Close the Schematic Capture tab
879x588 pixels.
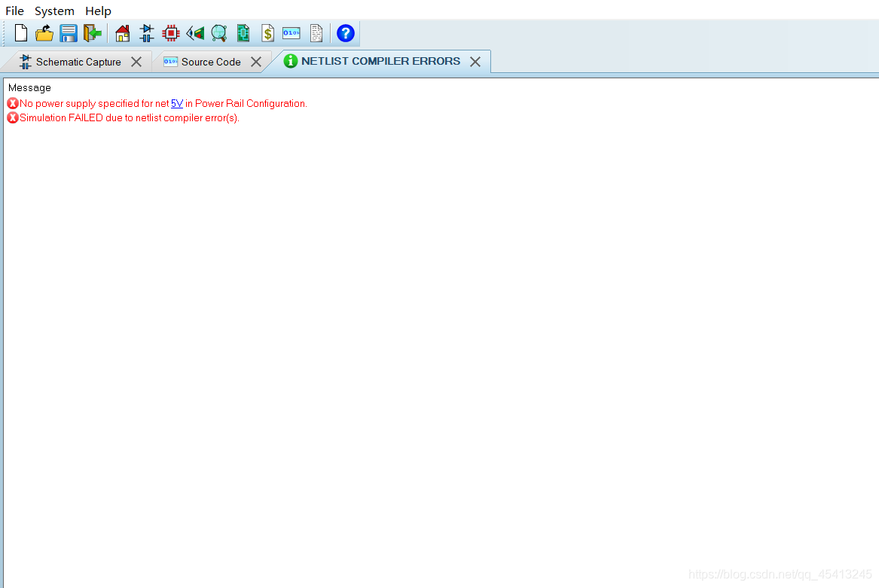tap(136, 62)
